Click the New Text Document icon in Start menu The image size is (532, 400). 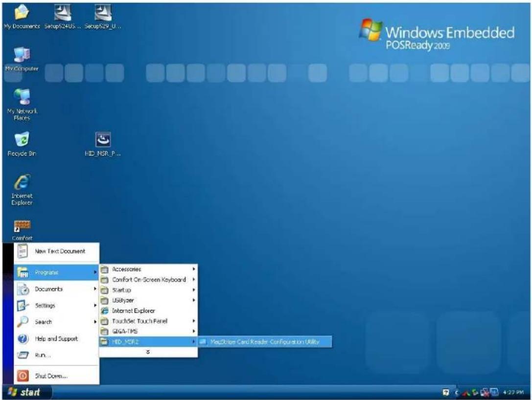coord(23,251)
